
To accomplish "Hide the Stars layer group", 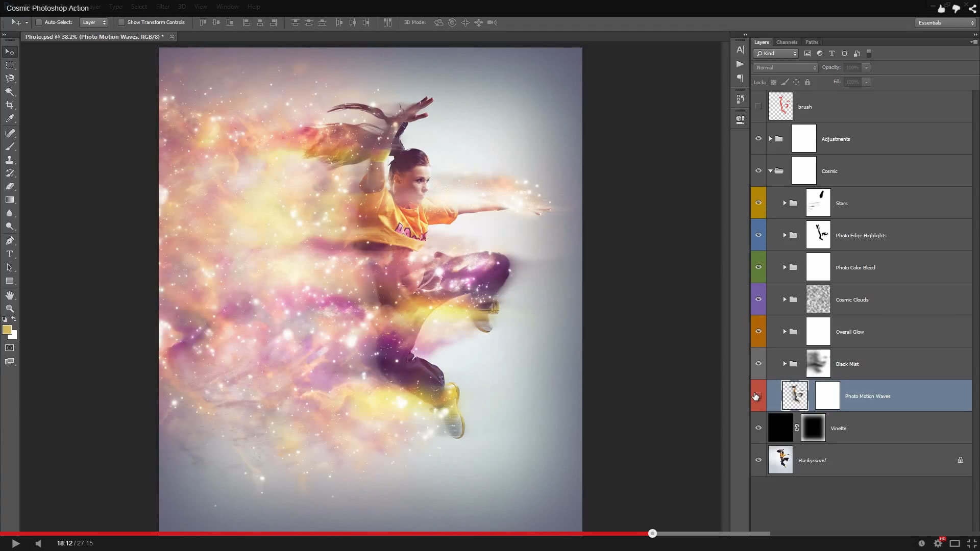I will 758,203.
